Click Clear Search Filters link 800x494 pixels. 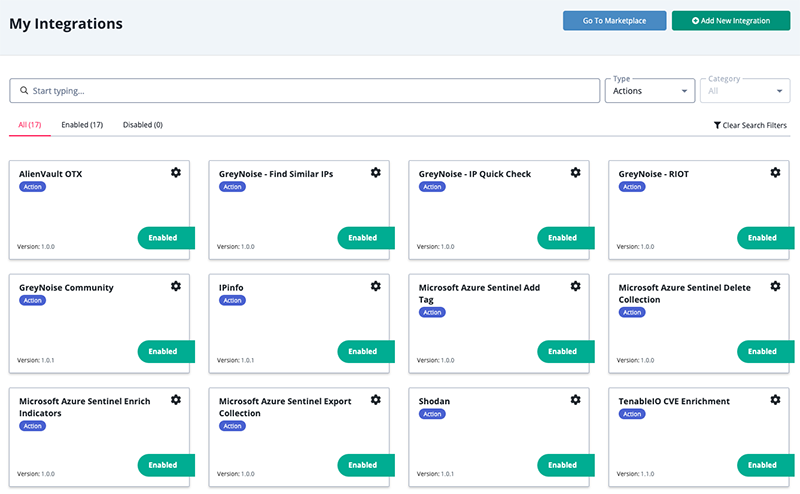pyautogui.click(x=750, y=125)
